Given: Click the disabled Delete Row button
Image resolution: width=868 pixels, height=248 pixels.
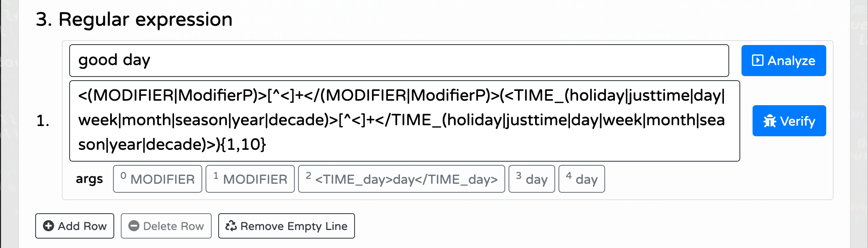Looking at the screenshot, I should pyautogui.click(x=165, y=225).
